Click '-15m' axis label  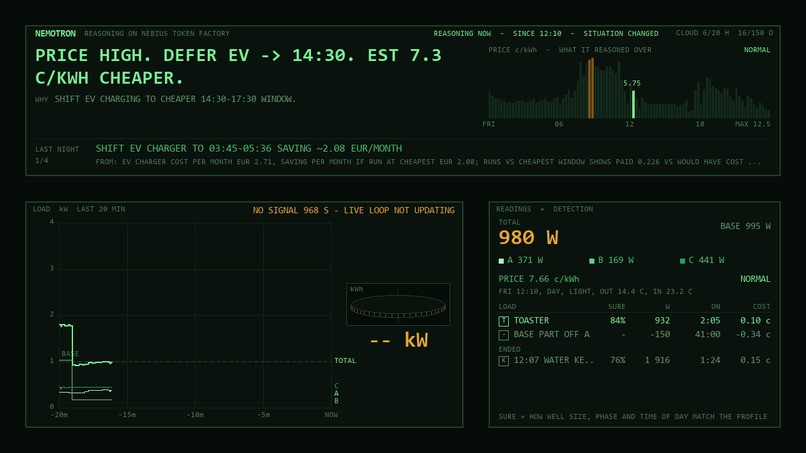pos(127,414)
